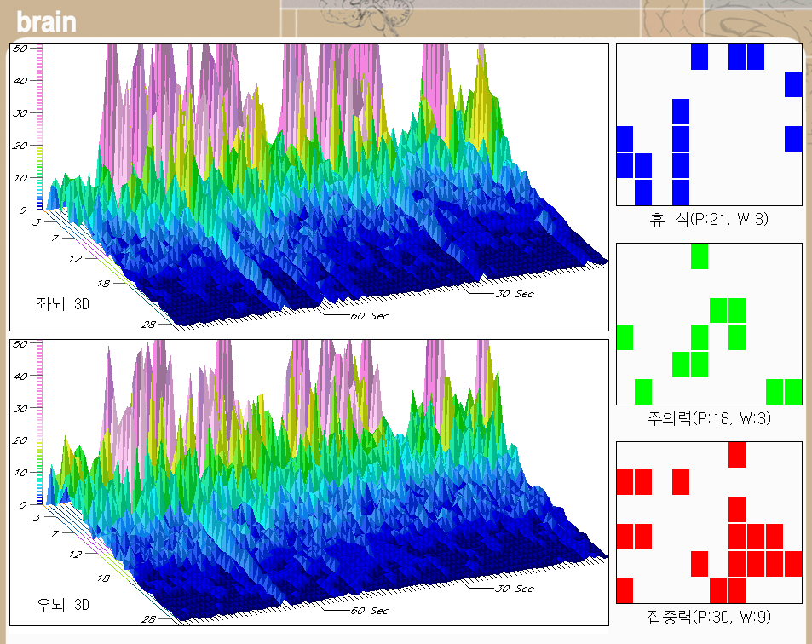812x644 pixels.
Task: Select the 60 Sec marker on right-brain chart
Action: point(370,611)
